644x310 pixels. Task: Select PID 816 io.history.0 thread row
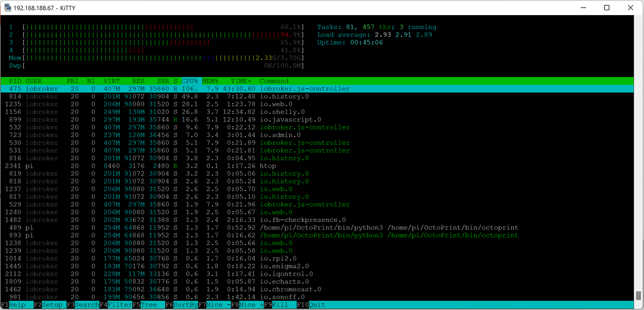(317, 158)
